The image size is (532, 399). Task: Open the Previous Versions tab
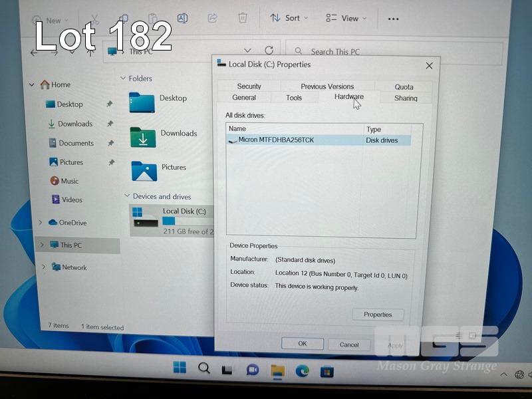(x=327, y=86)
